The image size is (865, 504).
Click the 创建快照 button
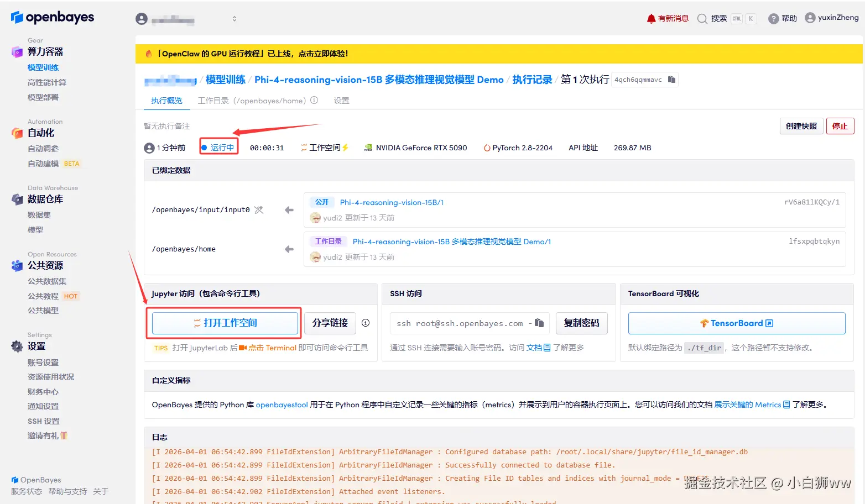coord(801,126)
